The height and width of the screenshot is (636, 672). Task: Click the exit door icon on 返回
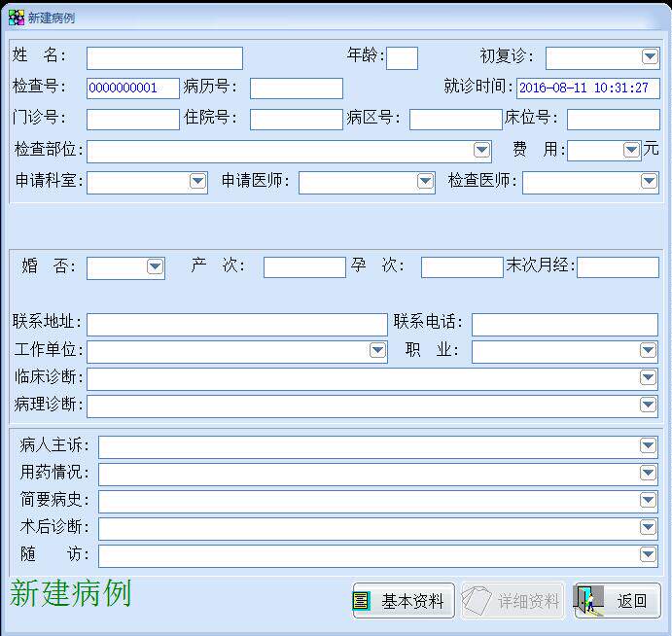588,600
